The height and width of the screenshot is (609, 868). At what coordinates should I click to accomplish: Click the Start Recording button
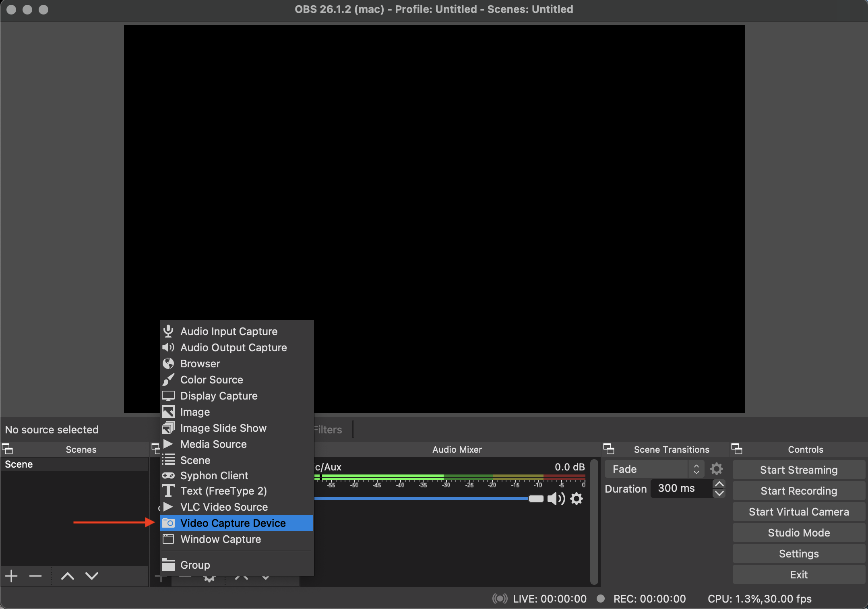pyautogui.click(x=799, y=491)
